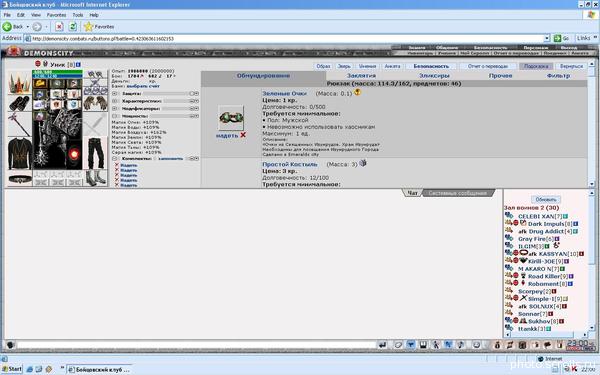The height and width of the screenshot is (375, 600).
Task: Click the 'Простой Костыль' item name
Action: point(290,164)
